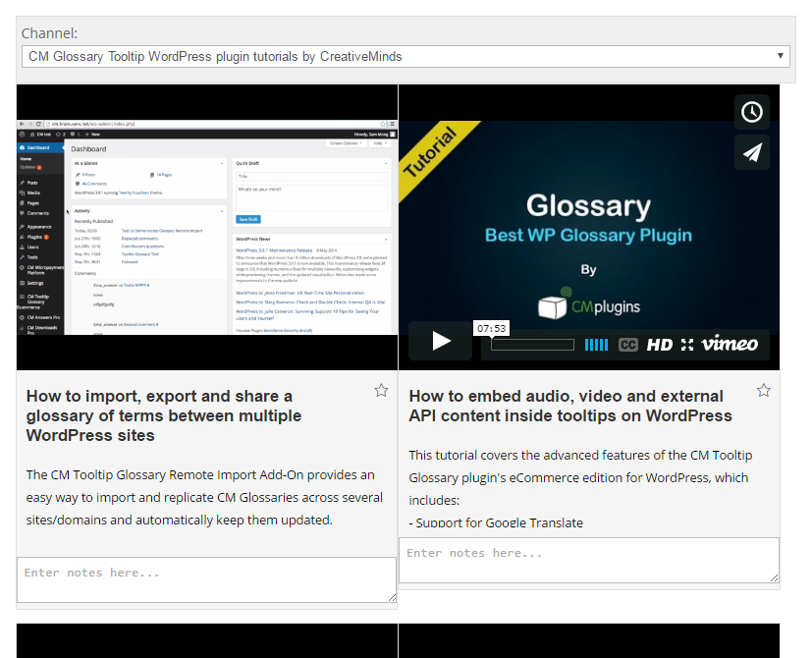Click the 07:53 duration timestamp
The height and width of the screenshot is (658, 812).
(491, 328)
